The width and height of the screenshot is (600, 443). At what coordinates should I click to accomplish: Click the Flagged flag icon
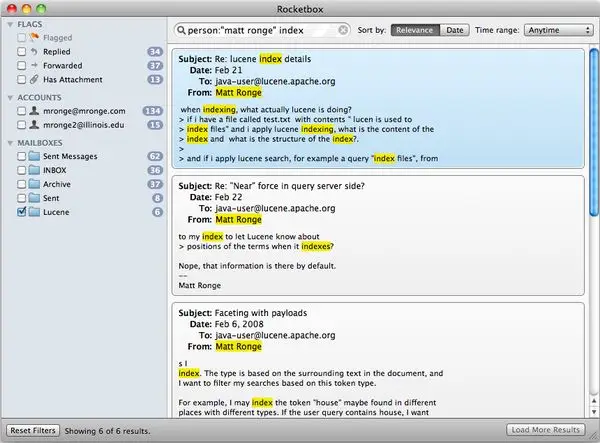coord(34,37)
